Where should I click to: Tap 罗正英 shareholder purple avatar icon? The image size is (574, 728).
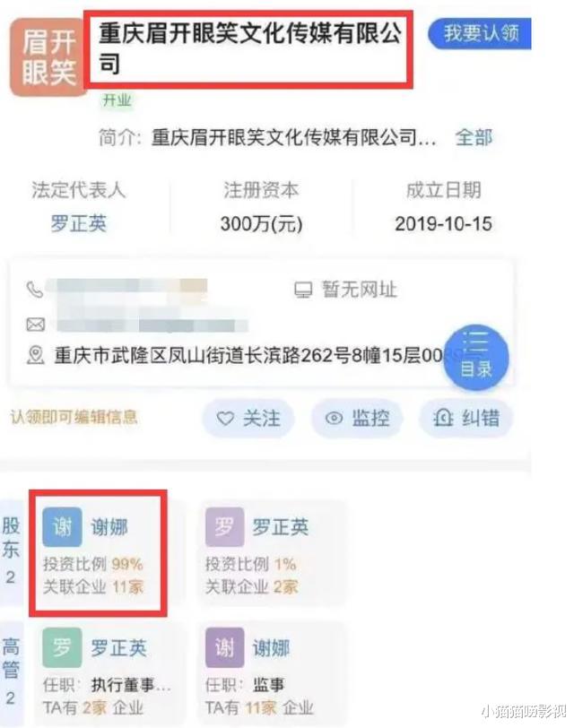(x=225, y=526)
